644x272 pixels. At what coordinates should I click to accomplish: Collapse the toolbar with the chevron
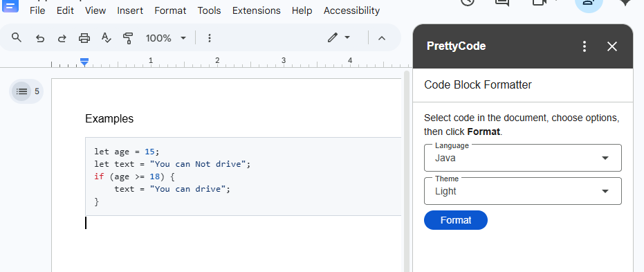point(382,38)
